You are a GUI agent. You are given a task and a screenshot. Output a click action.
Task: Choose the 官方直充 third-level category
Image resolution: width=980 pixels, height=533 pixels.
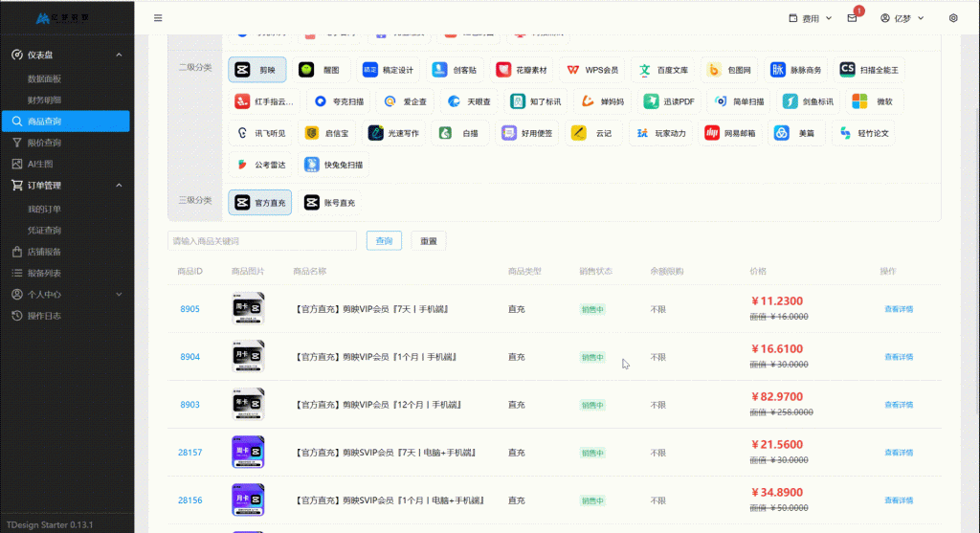pos(260,203)
